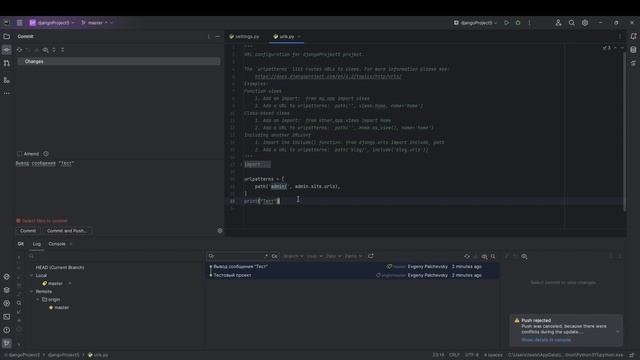This screenshot has width=640, height=360.
Task: Click Show Diff icon in Commit toolbar
Action: pyautogui.click(x=45, y=50)
